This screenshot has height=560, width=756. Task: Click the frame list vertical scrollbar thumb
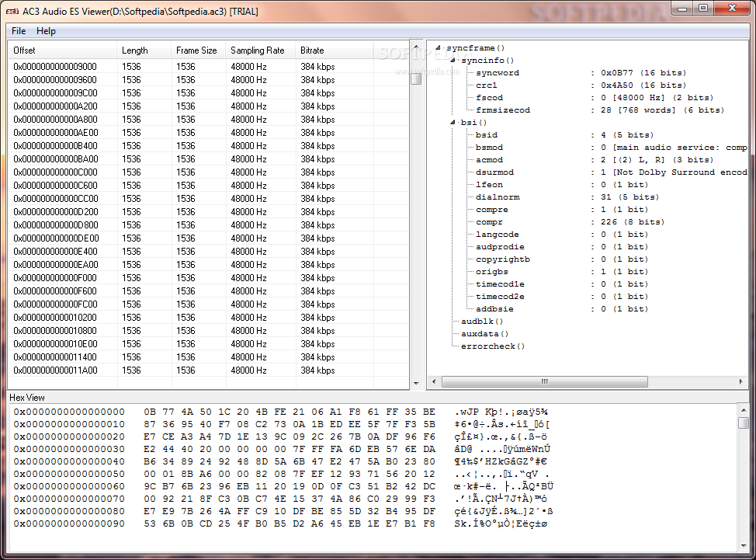[x=416, y=77]
